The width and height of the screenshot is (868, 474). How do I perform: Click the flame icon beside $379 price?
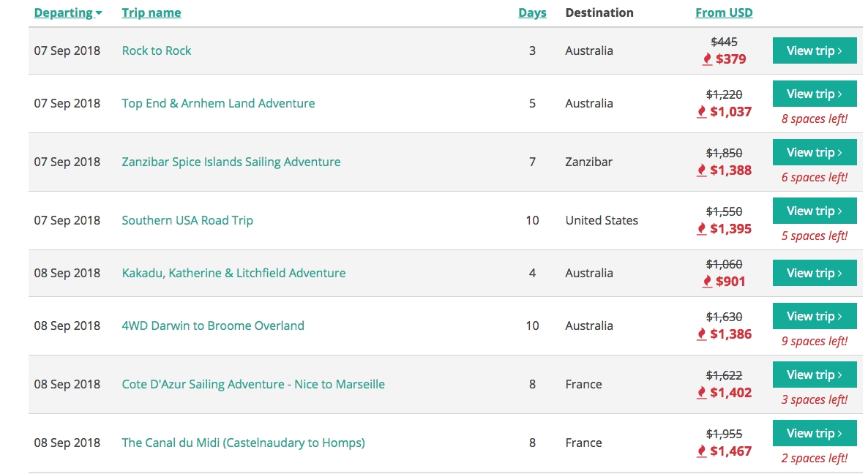707,59
